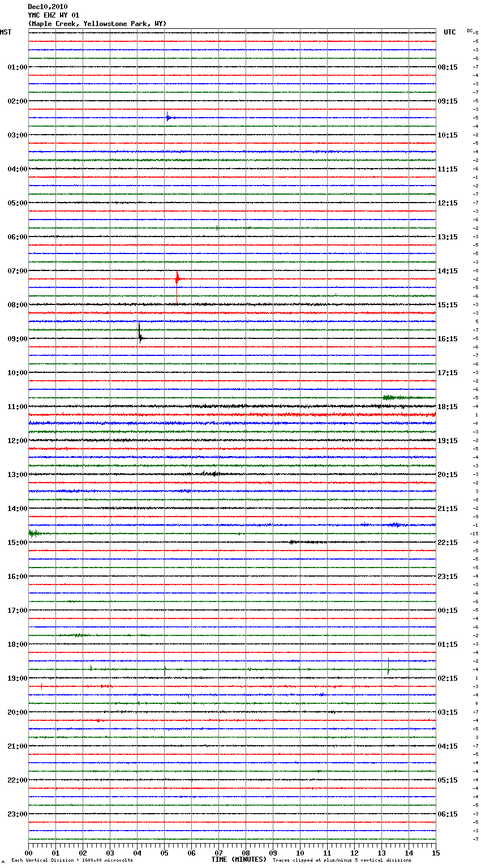
Task: Click the 18:15 UTC time label
Action: point(448,407)
